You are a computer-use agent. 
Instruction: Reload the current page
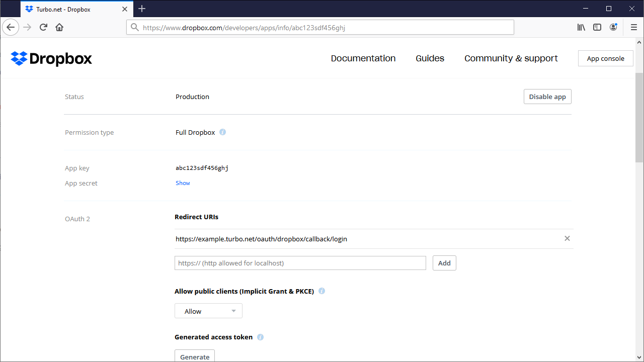[x=43, y=27]
